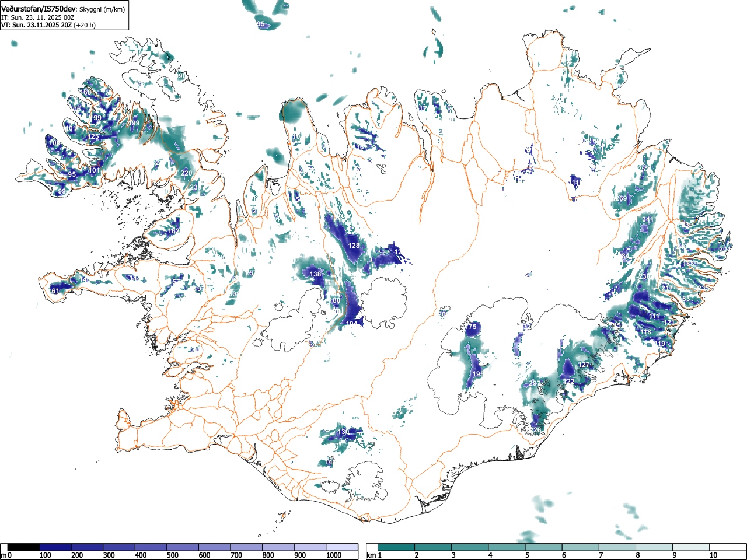
Task: Click the black 0–100 m legend swatch
Action: tap(24, 547)
